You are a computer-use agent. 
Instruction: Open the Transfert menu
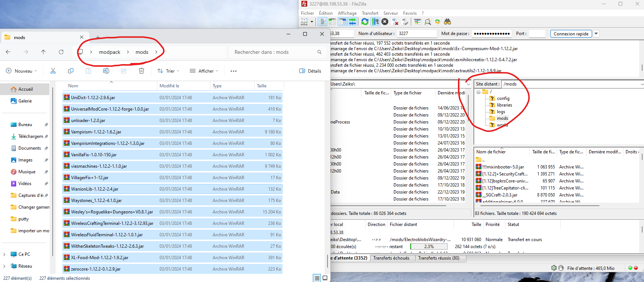370,13
